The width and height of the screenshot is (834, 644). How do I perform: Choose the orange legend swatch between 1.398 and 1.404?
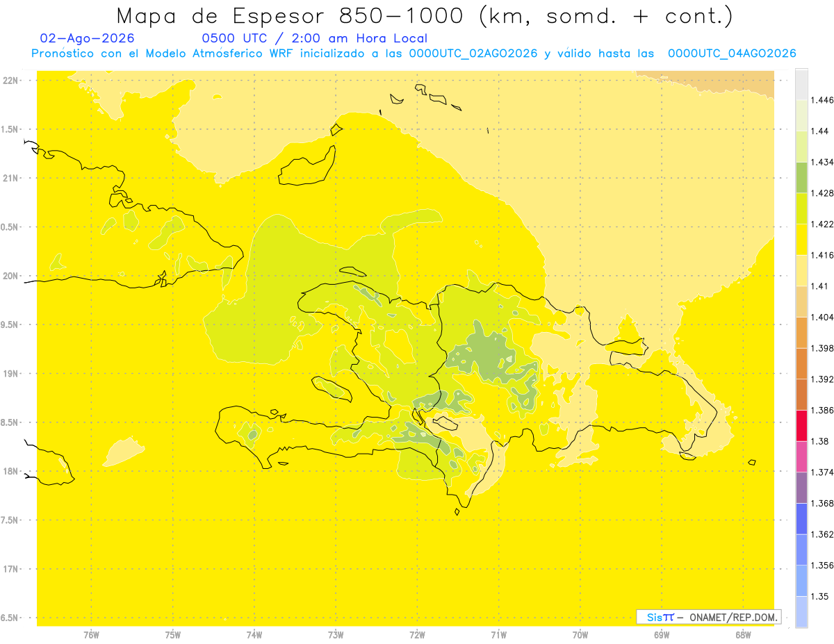pyautogui.click(x=801, y=332)
